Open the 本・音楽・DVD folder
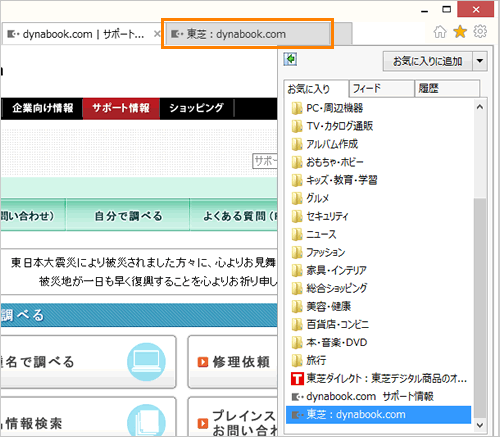This screenshot has height=437, width=500. click(329, 342)
